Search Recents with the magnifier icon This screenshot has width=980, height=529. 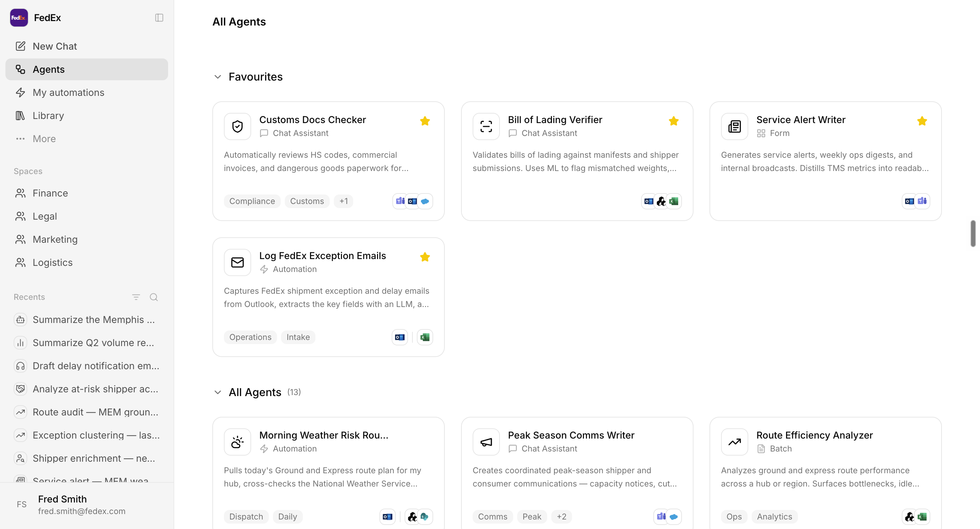click(154, 297)
